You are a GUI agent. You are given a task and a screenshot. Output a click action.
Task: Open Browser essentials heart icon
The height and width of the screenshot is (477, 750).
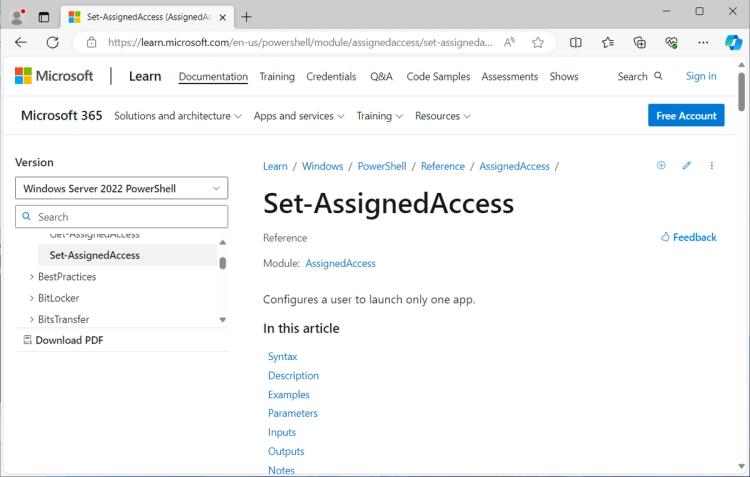(x=671, y=43)
